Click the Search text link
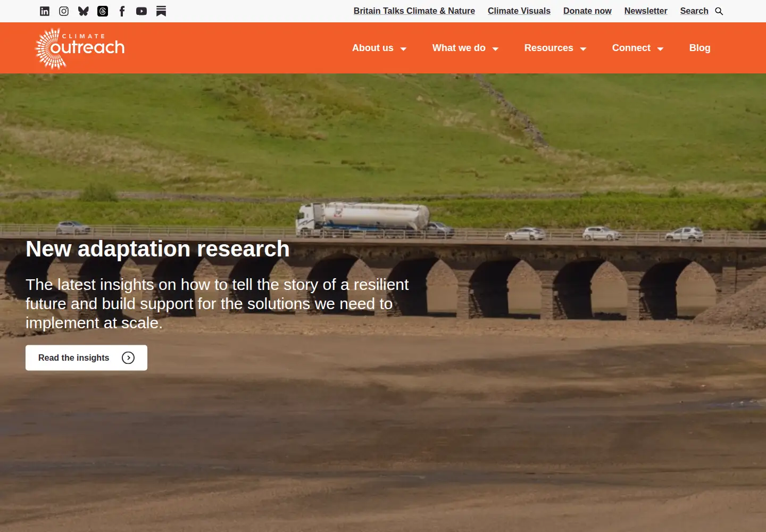This screenshot has height=532, width=766. [x=694, y=11]
